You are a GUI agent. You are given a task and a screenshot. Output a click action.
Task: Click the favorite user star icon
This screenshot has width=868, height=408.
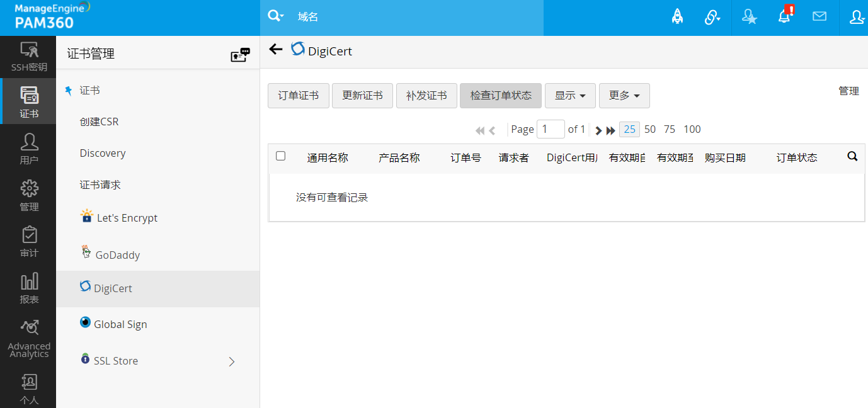pos(749,17)
